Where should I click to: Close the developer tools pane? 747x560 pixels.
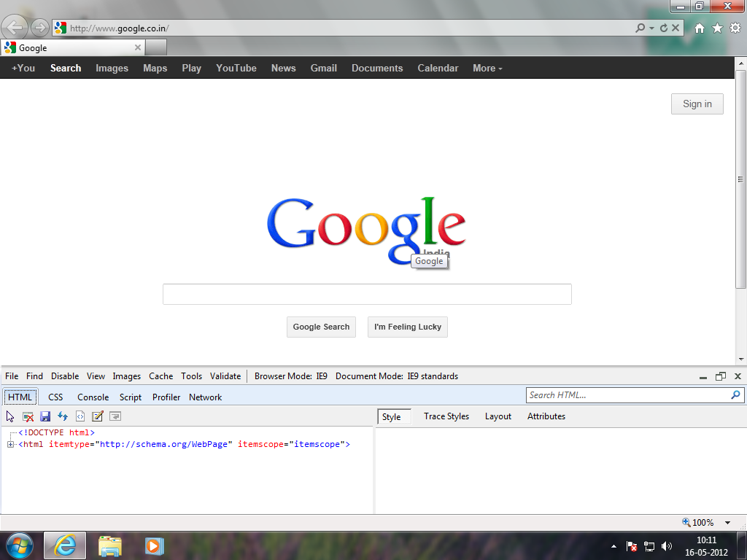click(738, 376)
